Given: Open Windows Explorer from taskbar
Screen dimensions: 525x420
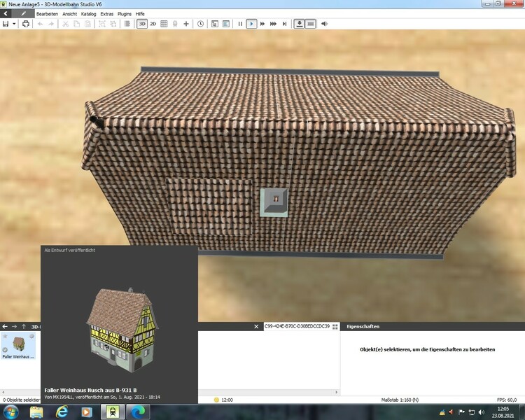Looking at the screenshot, I should coord(36,412).
